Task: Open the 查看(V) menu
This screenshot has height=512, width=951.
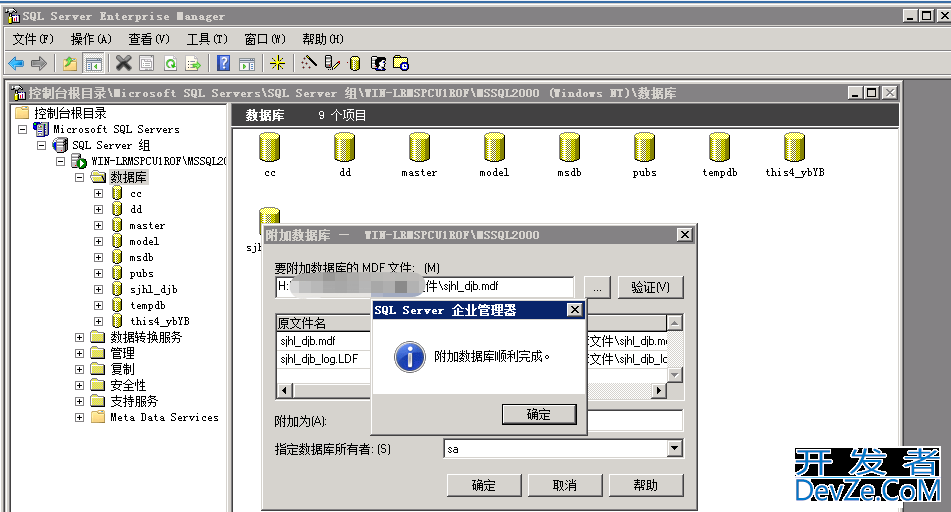Action: [149, 39]
